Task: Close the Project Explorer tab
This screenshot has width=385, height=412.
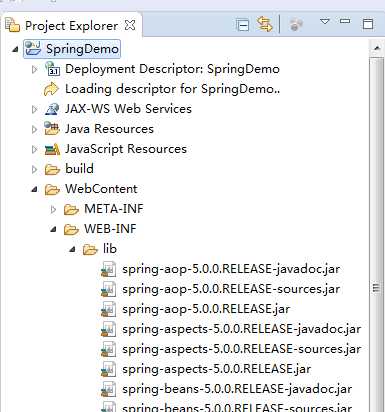Action: (x=130, y=25)
